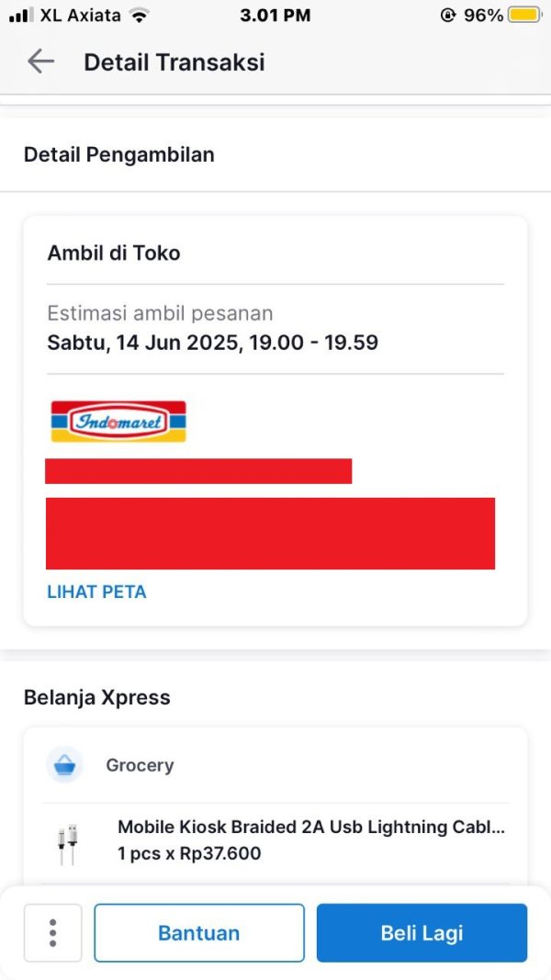Tap the Indomaret store logo
551x980 pixels.
pos(118,422)
